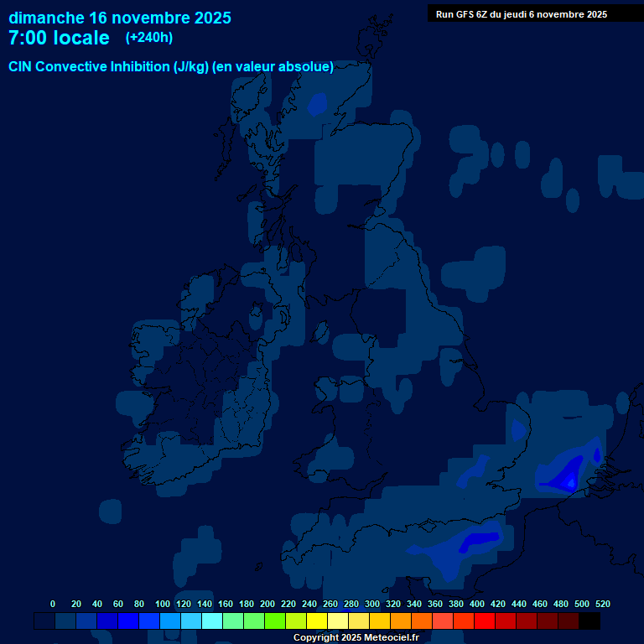
Task: Click the 'Run GFS 6Z' header banner
Action: [x=521, y=14]
